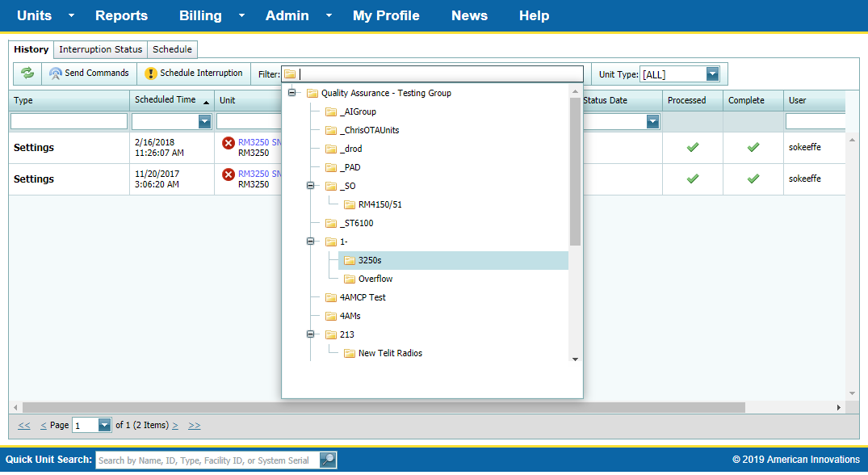Screen dimensions: 868x475
Task: Click the folder icon in Filter box
Action: tap(290, 74)
